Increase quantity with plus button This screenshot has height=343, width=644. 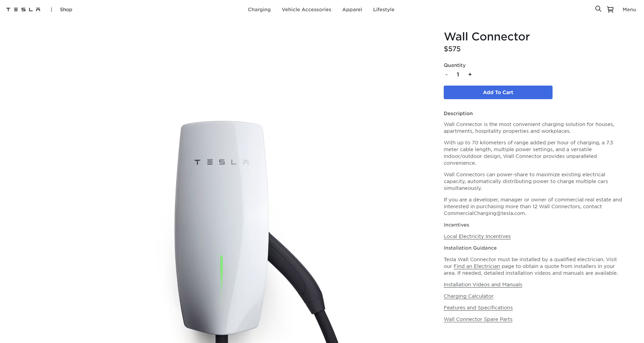coord(470,74)
